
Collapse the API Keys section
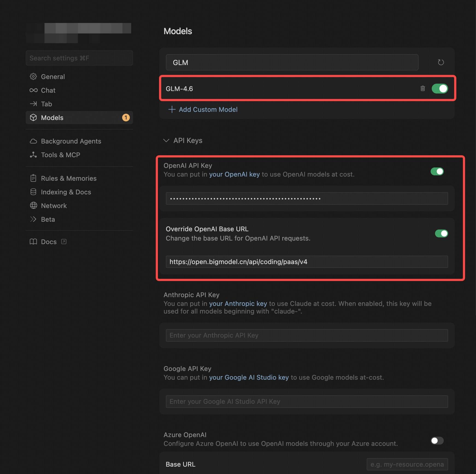(166, 141)
